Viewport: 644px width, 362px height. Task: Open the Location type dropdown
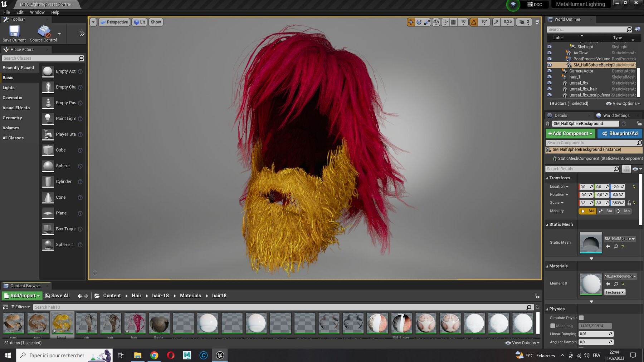point(559,187)
